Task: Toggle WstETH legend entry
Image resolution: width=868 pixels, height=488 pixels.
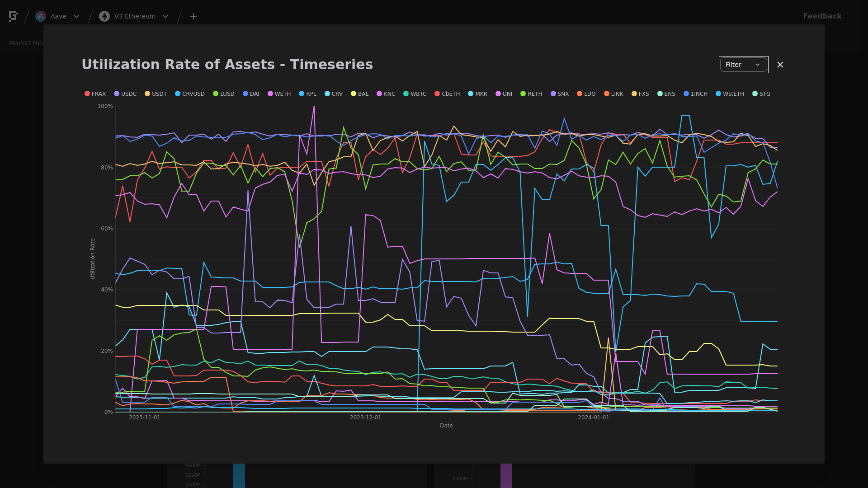Action: click(x=730, y=94)
